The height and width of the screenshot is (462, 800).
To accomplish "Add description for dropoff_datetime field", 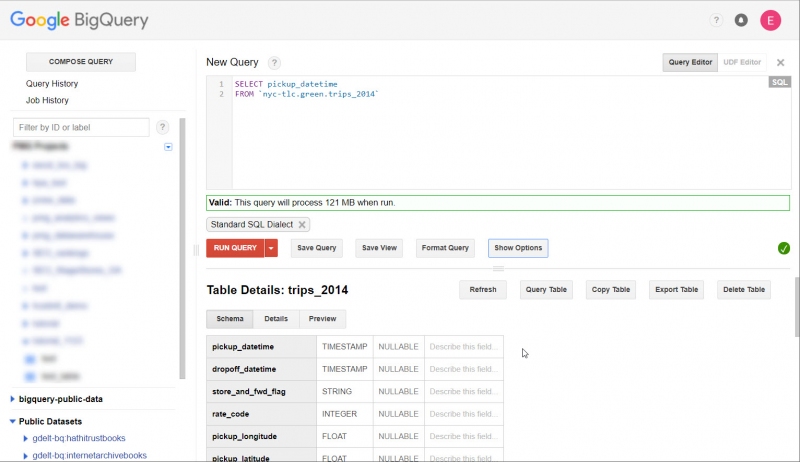I will pyautogui.click(x=464, y=369).
